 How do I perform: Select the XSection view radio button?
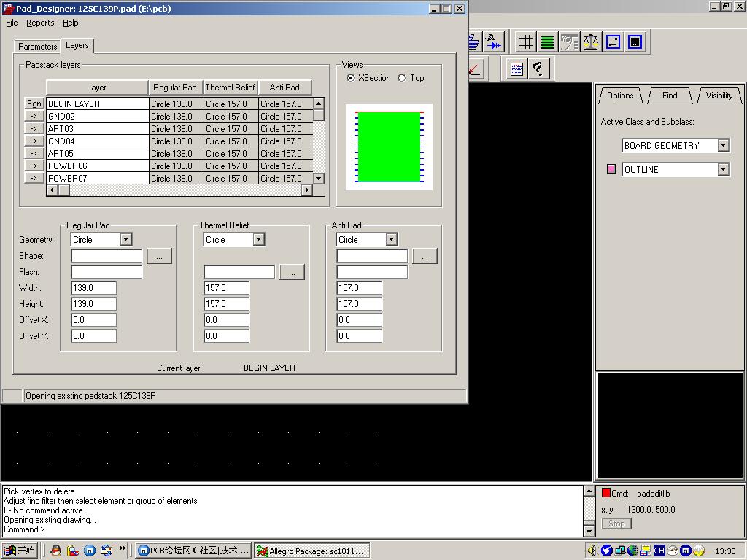pos(351,78)
